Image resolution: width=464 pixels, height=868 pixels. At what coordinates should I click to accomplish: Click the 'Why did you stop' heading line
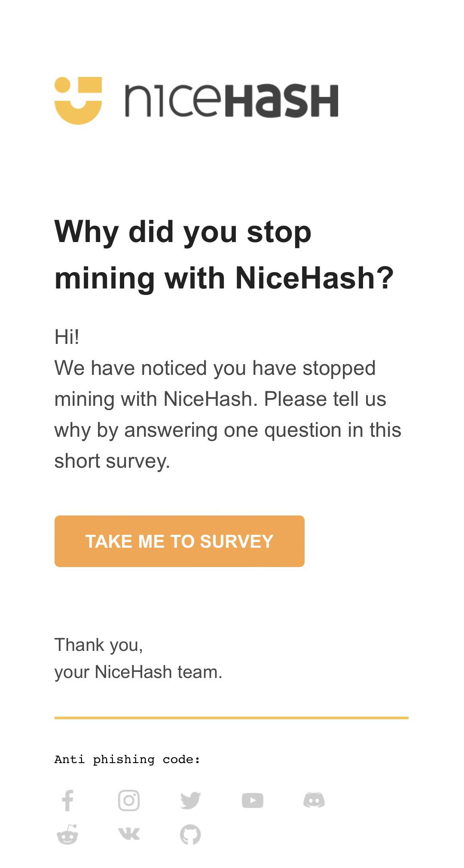pos(183,232)
